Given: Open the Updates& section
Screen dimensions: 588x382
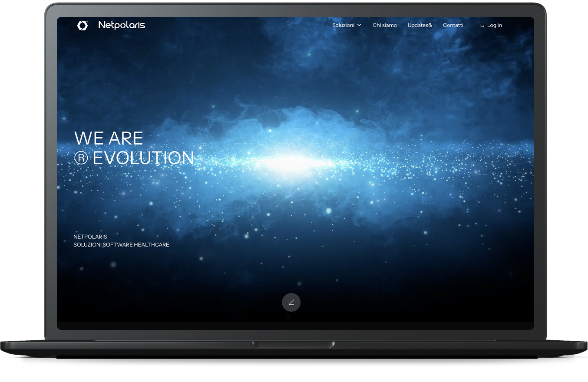Looking at the screenshot, I should point(420,25).
